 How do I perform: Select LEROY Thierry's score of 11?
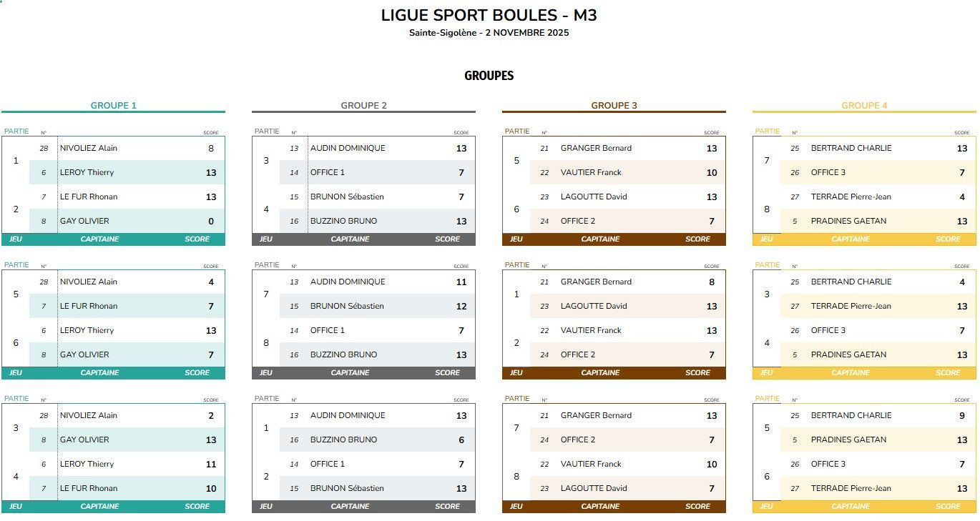211,465
